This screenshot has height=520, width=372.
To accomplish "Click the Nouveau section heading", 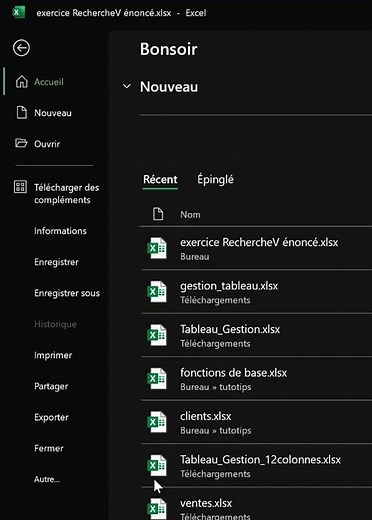I will point(169,87).
